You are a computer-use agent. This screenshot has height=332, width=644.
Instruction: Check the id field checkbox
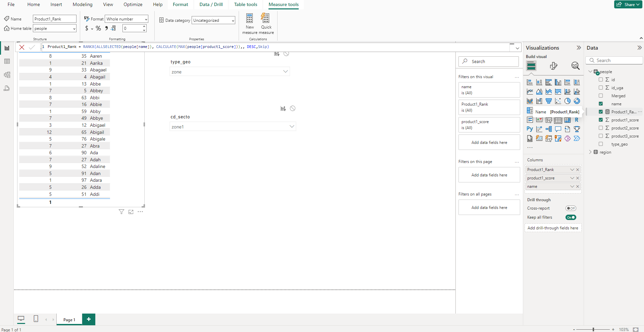601,79
